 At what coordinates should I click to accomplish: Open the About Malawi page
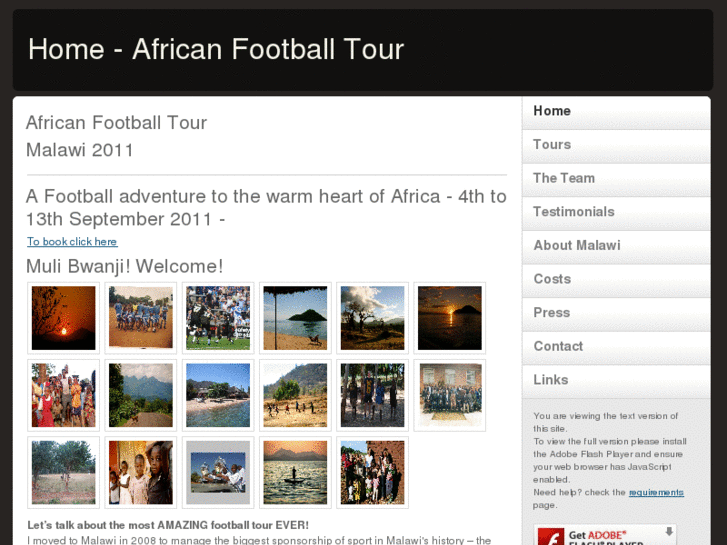point(577,245)
